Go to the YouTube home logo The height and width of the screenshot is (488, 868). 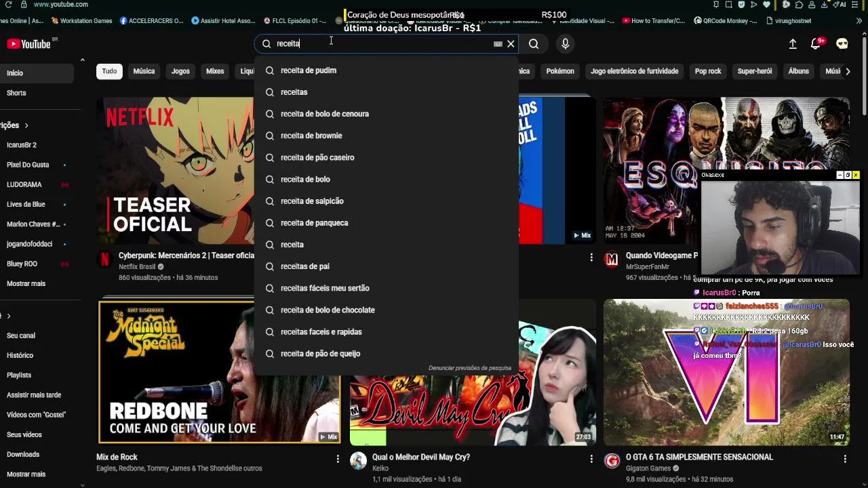click(28, 44)
